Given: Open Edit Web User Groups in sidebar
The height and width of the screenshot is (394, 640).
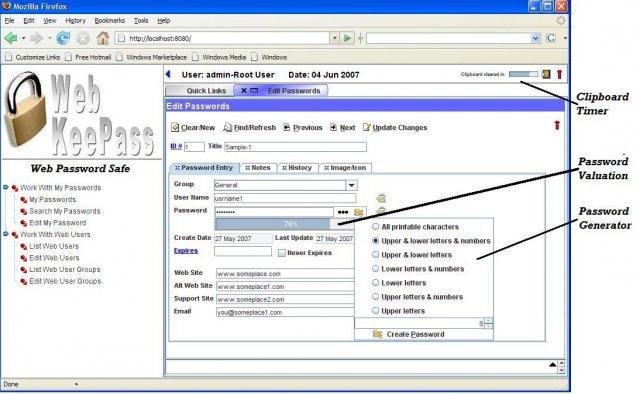Looking at the screenshot, I should pyautogui.click(x=65, y=281).
